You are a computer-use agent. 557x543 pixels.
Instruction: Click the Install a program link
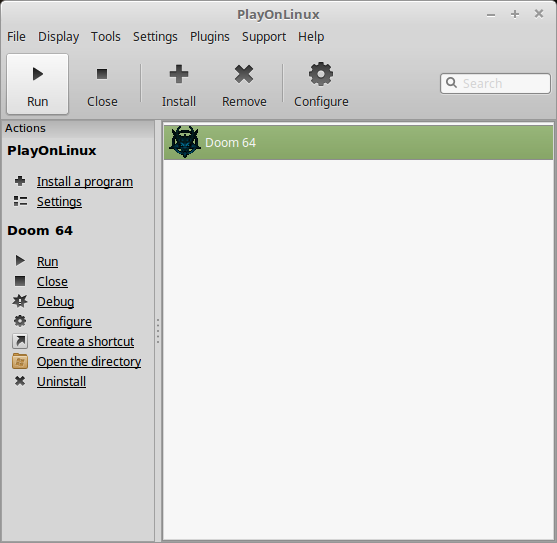click(x=85, y=181)
